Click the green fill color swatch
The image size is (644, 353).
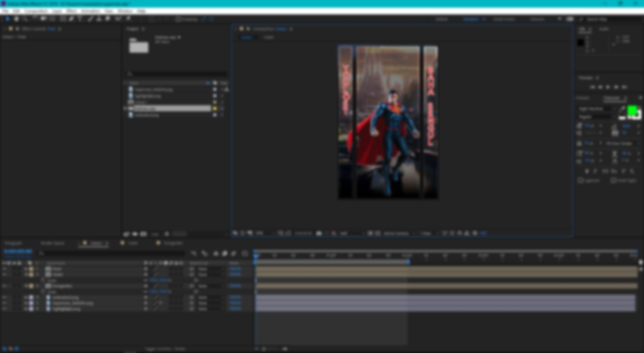(632, 110)
